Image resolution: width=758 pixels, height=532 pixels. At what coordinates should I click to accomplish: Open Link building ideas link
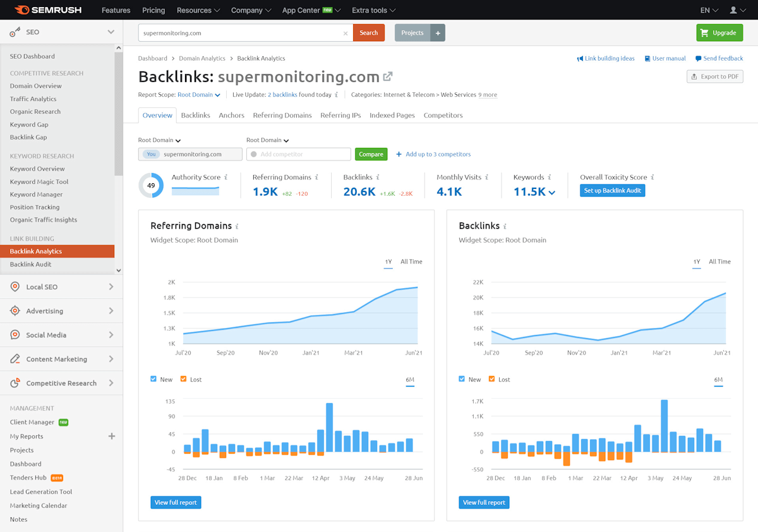tap(606, 59)
